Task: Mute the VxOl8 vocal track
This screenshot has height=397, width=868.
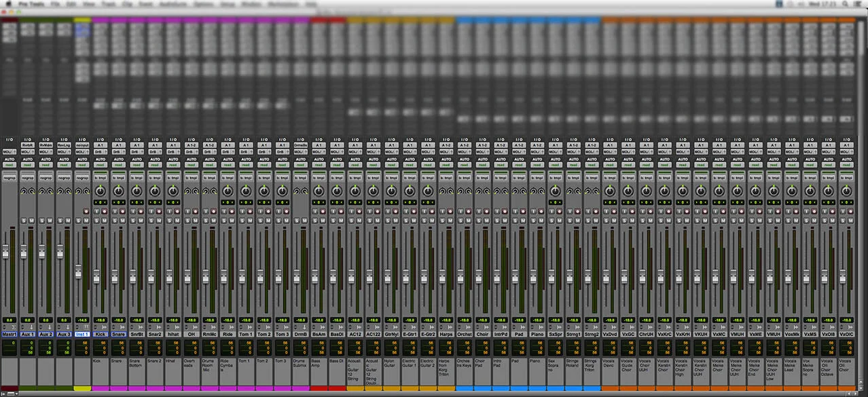Action: pos(833,221)
